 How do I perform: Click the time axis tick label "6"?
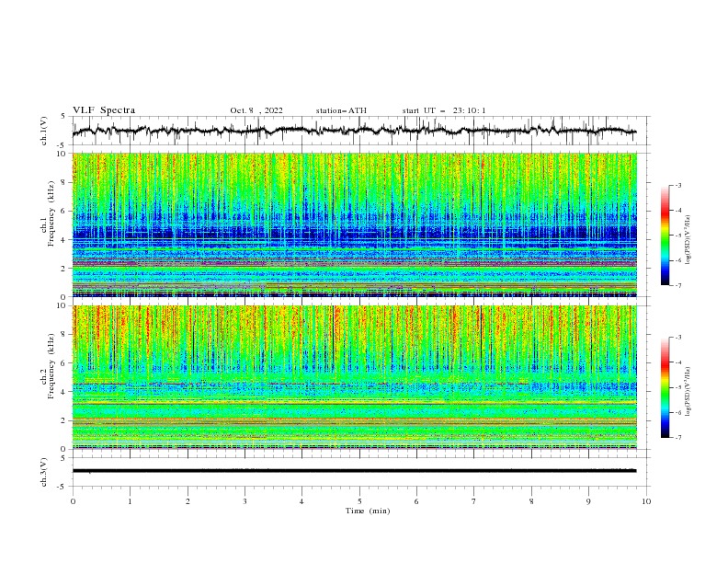[416, 501]
